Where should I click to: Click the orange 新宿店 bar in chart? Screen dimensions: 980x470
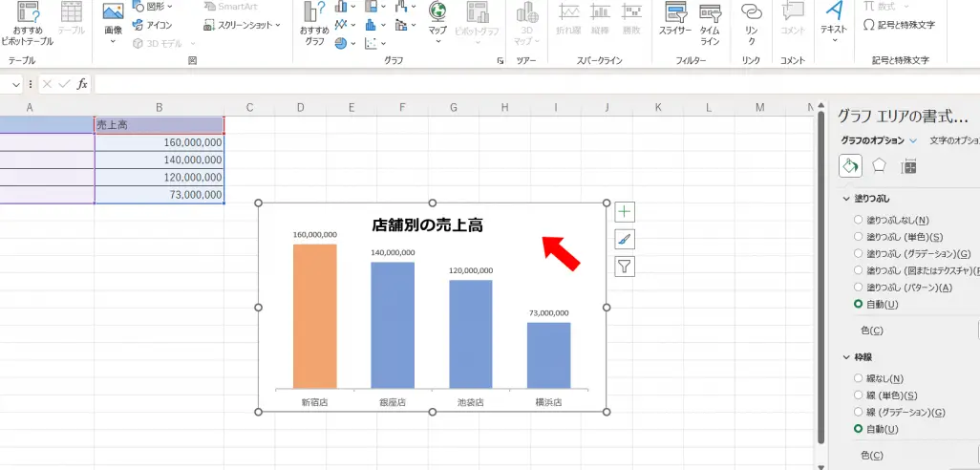[314, 315]
